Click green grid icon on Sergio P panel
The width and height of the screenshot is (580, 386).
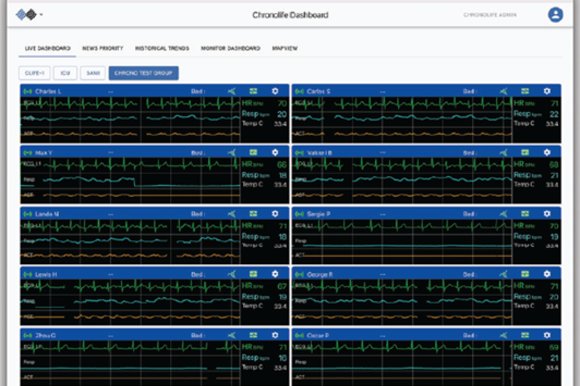(525, 214)
